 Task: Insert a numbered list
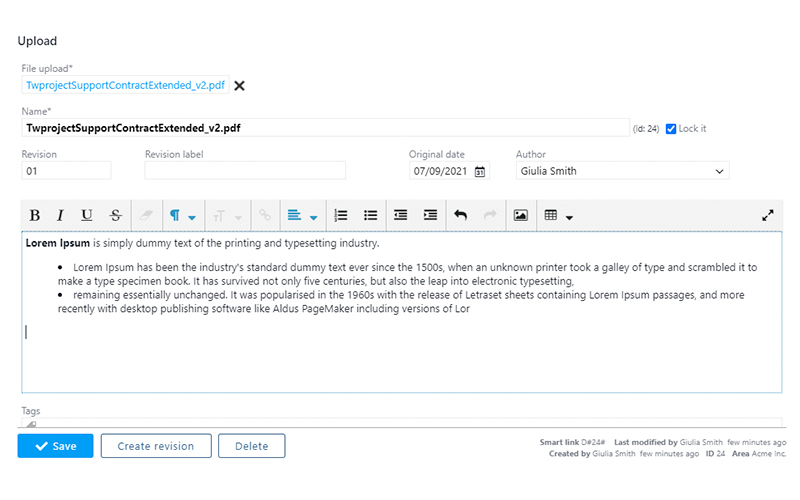(341, 215)
